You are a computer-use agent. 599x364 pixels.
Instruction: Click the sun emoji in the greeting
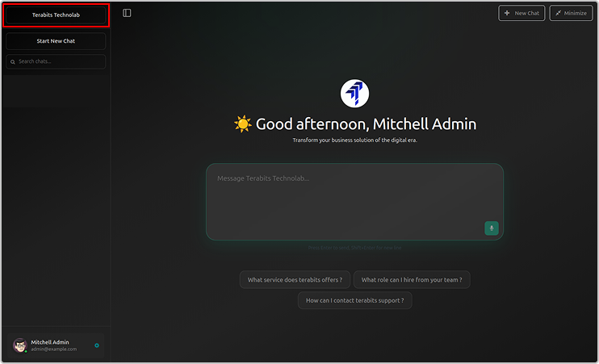(x=242, y=124)
